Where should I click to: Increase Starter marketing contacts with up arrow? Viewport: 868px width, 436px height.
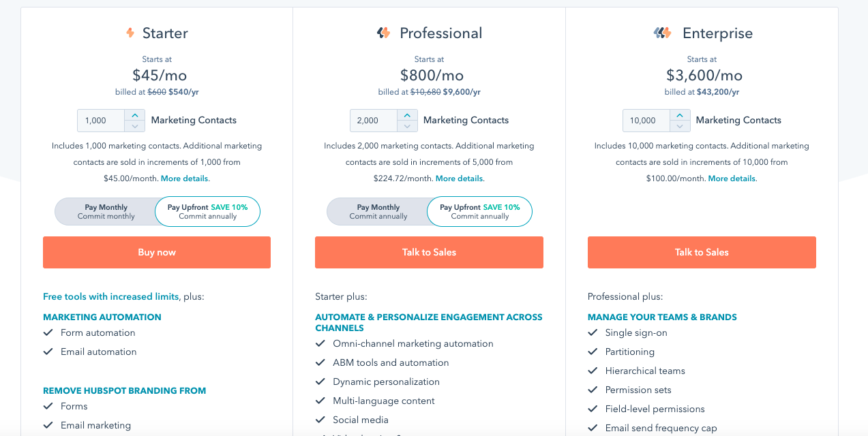pyautogui.click(x=135, y=115)
